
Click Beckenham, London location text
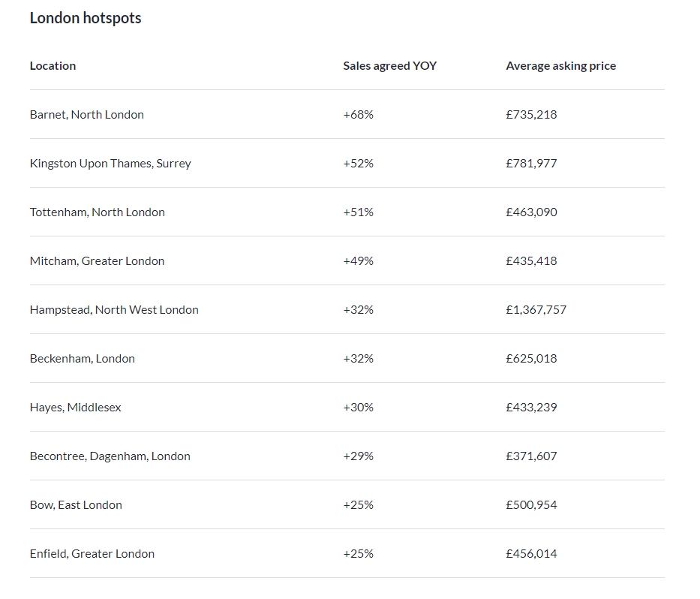(x=82, y=358)
